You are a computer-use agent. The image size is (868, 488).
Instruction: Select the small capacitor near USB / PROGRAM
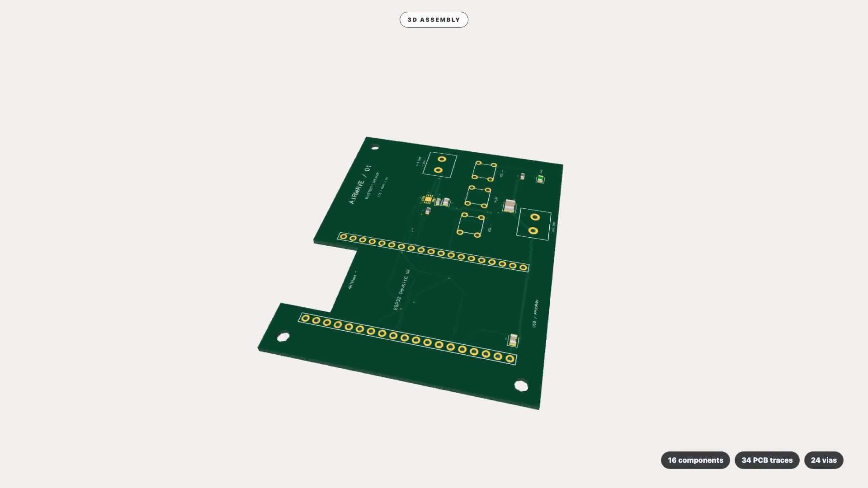[513, 340]
